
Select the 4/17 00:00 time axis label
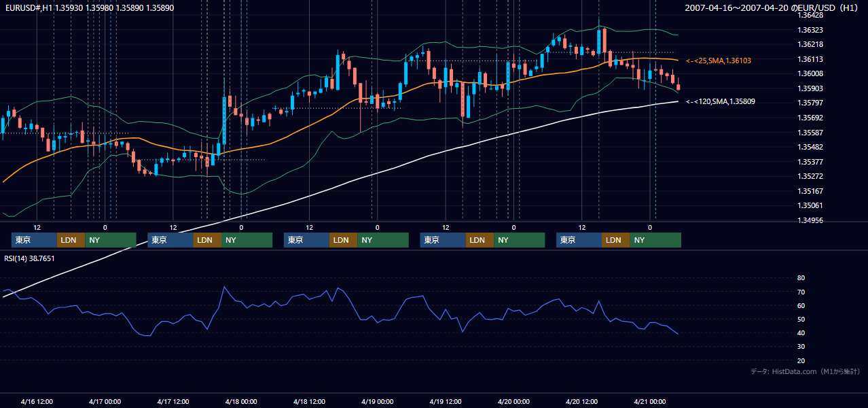(105, 402)
